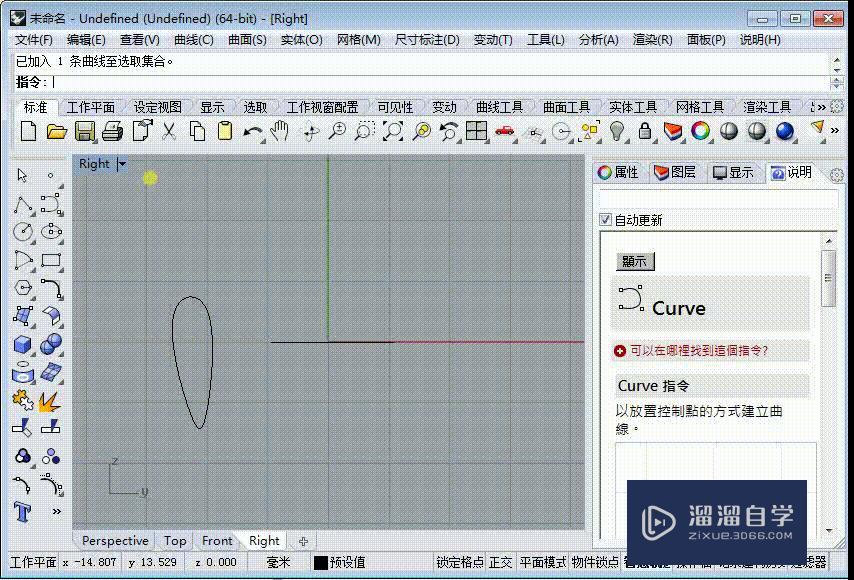This screenshot has height=580, width=854.
Task: Switch to the Perspective viewport tab
Action: tap(115, 541)
